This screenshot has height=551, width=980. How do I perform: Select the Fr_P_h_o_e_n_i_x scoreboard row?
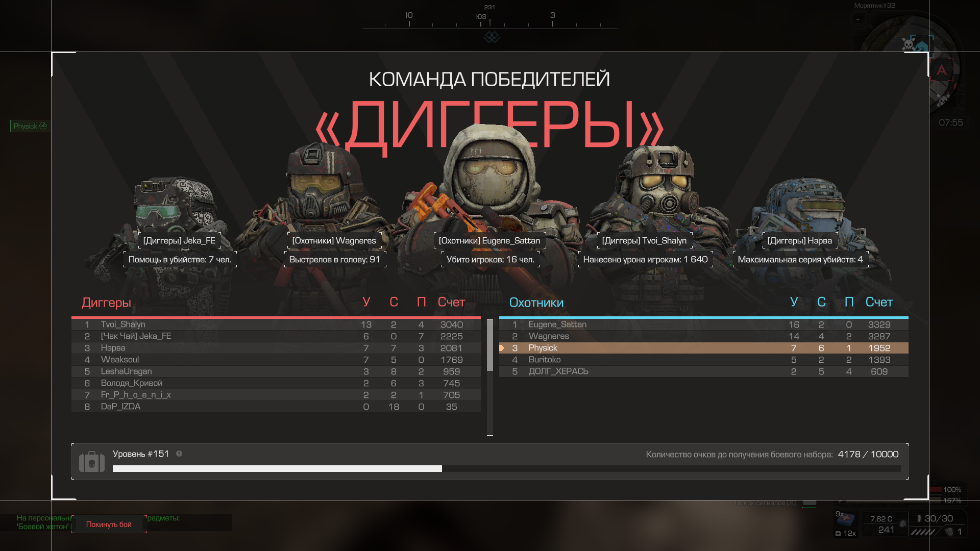(276, 395)
